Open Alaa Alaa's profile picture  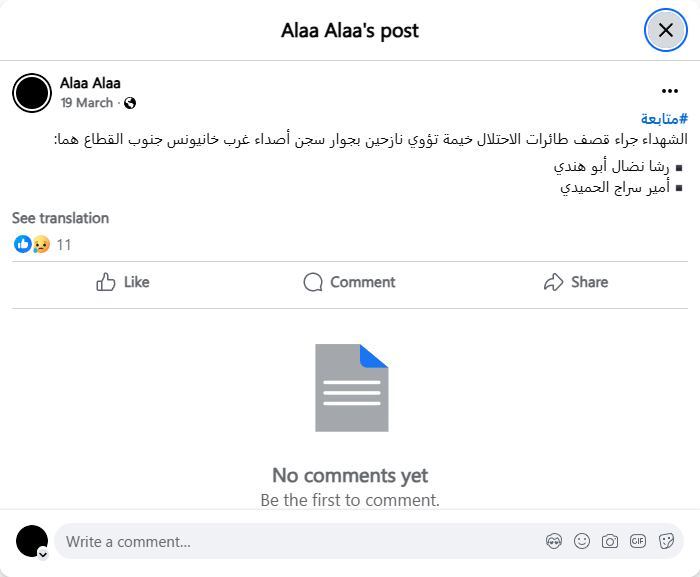point(32,93)
